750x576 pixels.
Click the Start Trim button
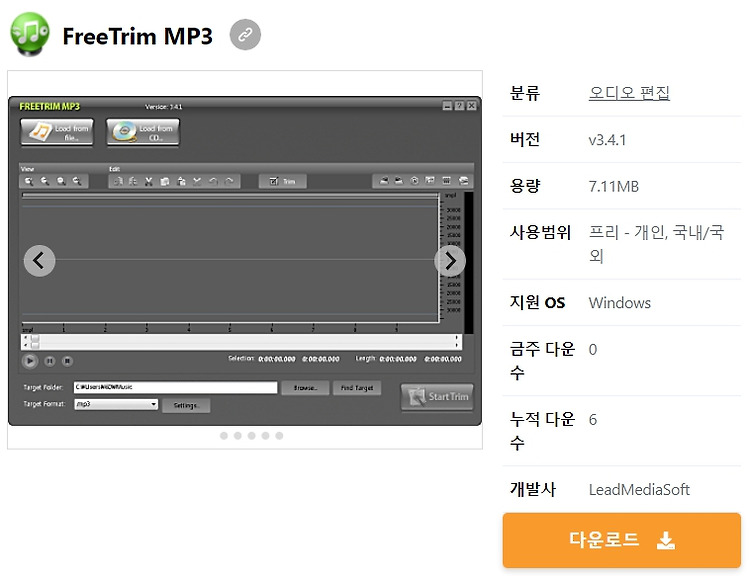point(437,397)
